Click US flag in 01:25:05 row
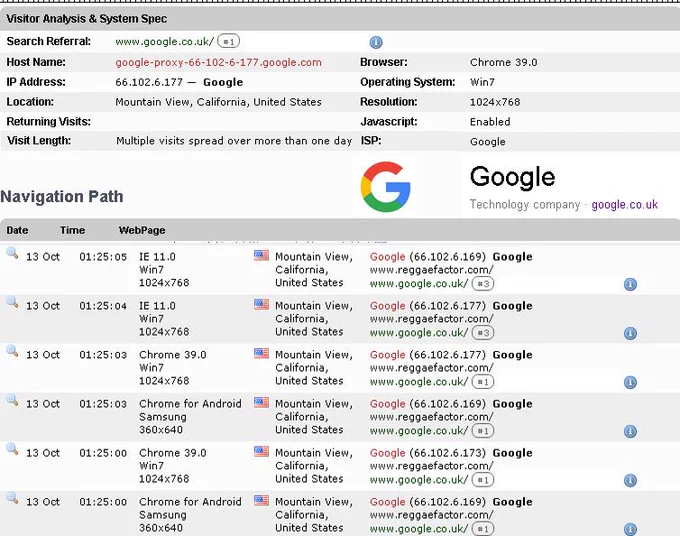Screen dimensions: 680x536 pos(262,255)
